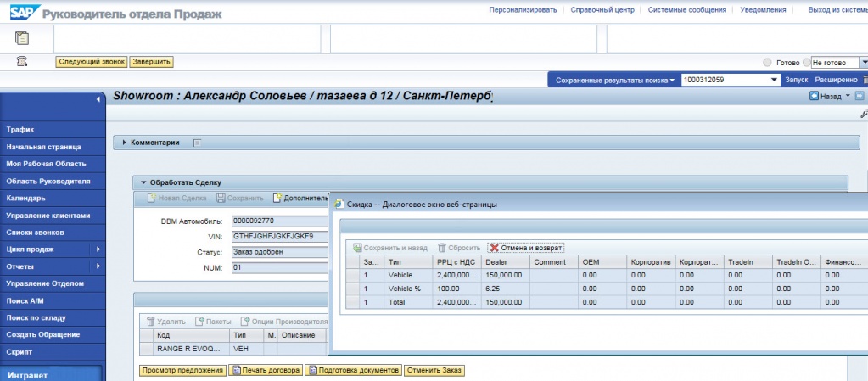Click Завершить button
This screenshot has width=868, height=381.
tap(152, 61)
